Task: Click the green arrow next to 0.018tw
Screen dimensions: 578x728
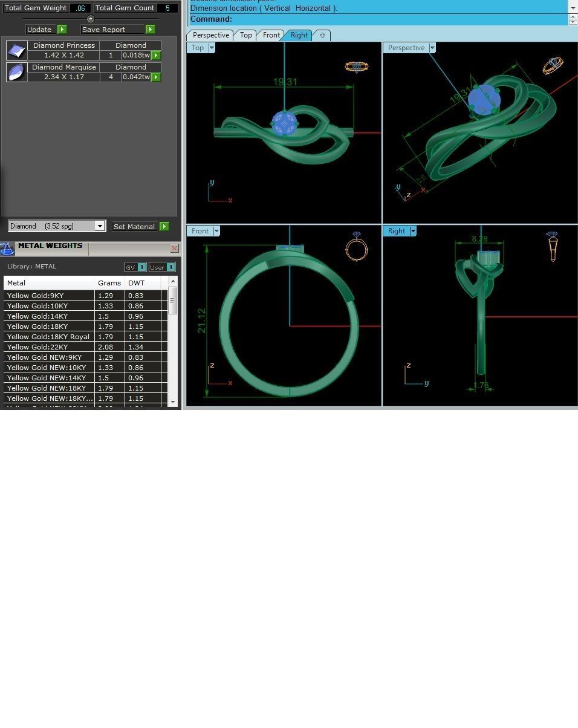Action: (x=156, y=55)
